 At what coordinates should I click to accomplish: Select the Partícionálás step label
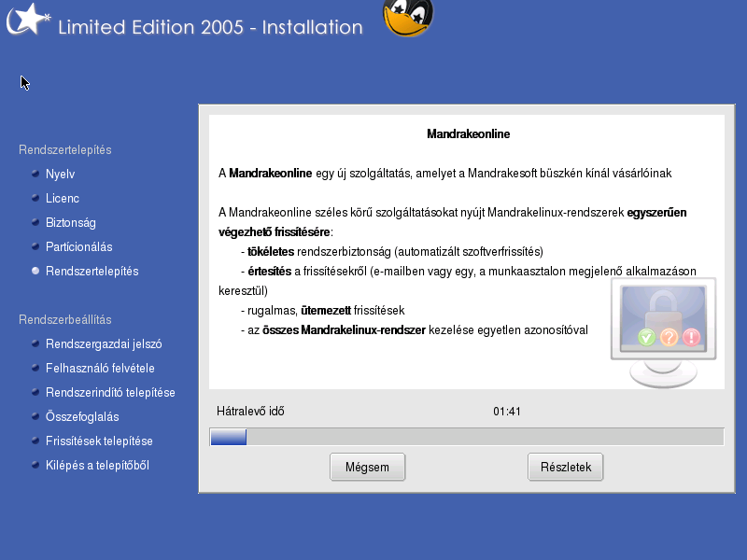point(79,246)
